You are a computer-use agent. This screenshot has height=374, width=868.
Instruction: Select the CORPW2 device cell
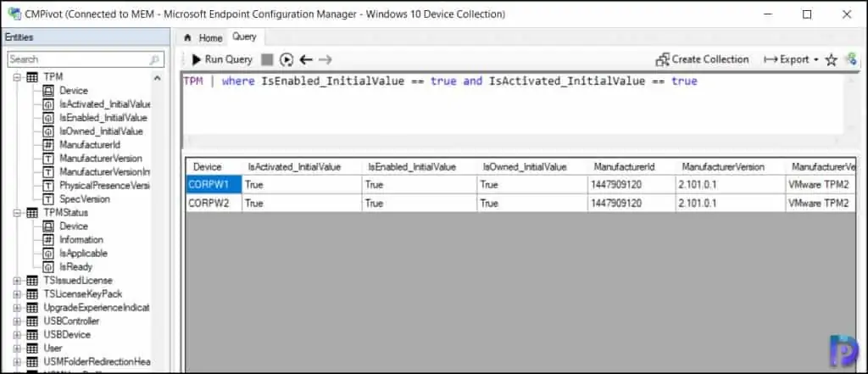click(214, 204)
